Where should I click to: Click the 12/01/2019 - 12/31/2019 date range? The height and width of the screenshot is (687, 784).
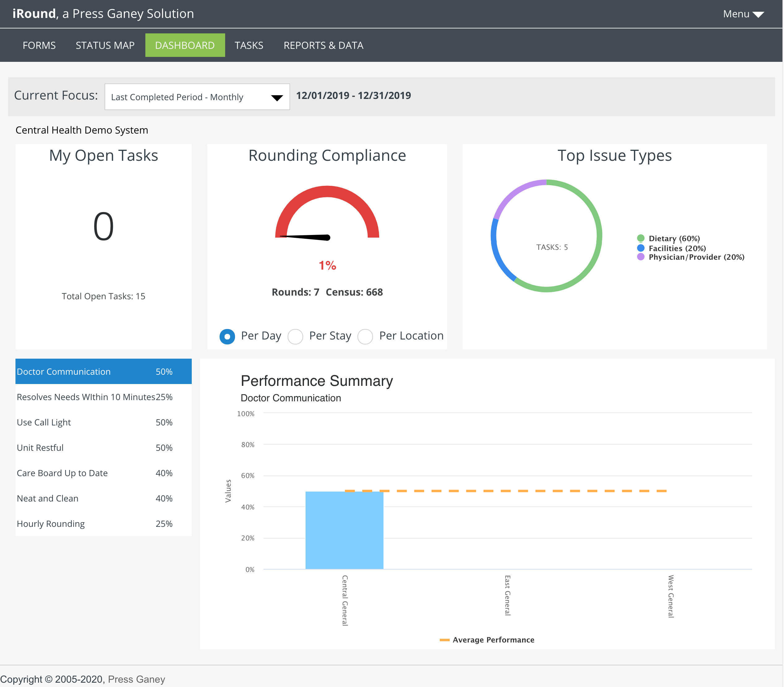(353, 96)
